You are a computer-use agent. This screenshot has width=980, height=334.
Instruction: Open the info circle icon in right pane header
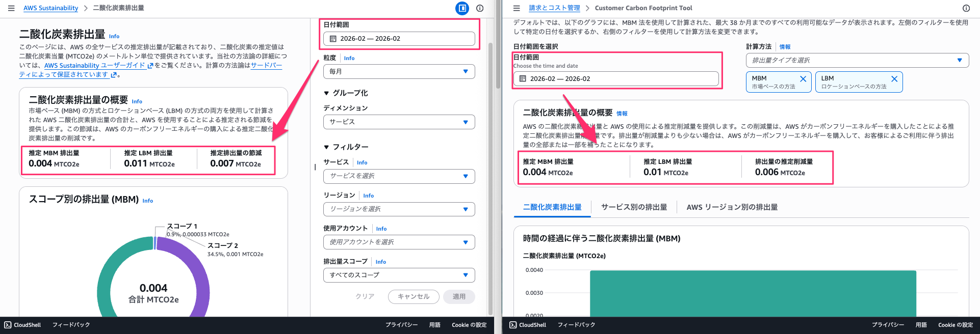pos(966,8)
